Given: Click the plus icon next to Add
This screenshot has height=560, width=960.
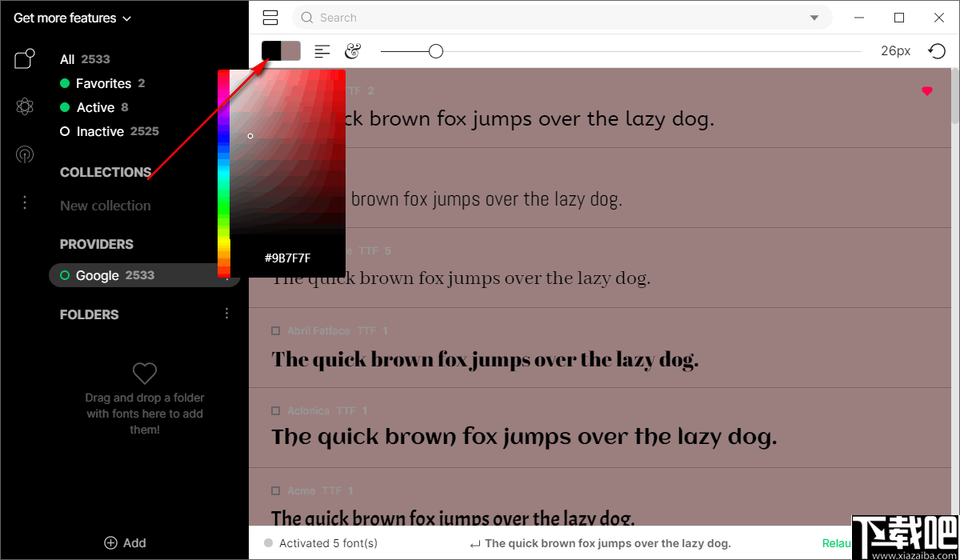Looking at the screenshot, I should (x=111, y=542).
